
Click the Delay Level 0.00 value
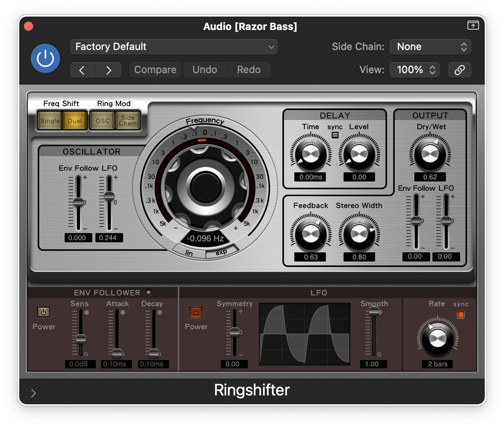[x=359, y=177]
